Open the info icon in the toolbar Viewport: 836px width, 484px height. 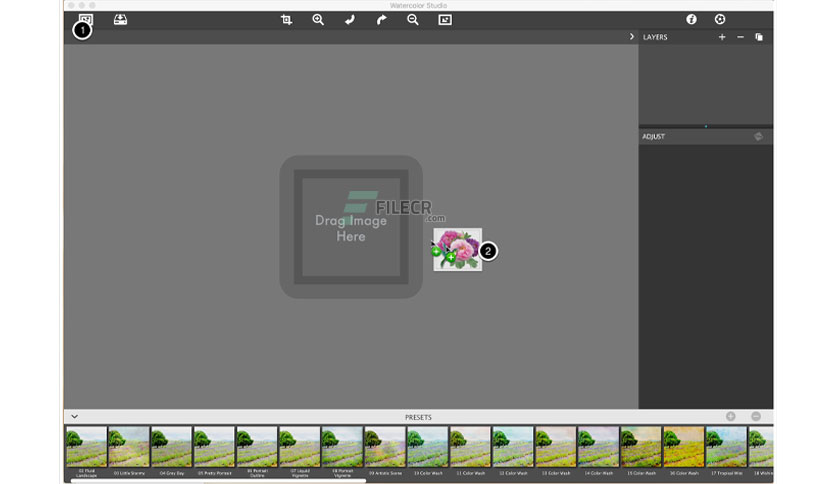(692, 19)
